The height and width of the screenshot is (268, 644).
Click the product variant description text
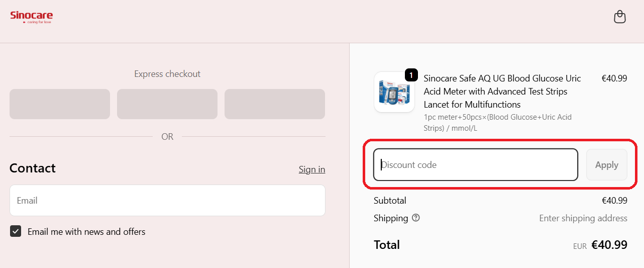497,123
